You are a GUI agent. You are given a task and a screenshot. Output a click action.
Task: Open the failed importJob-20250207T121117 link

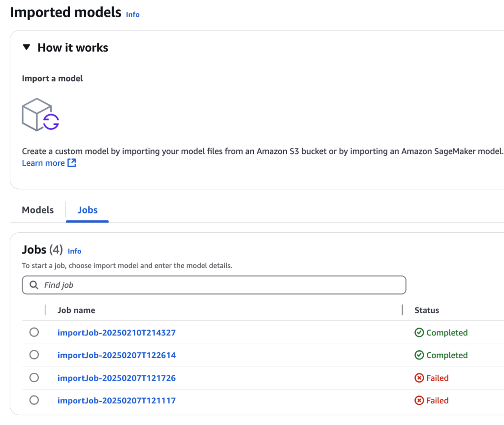(x=117, y=400)
